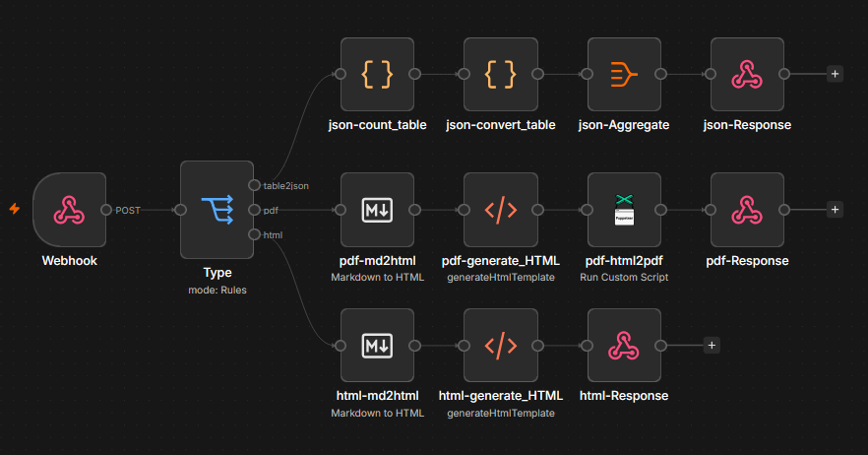
Task: Click the 'Run Custom Script' subtitle
Action: 624,277
